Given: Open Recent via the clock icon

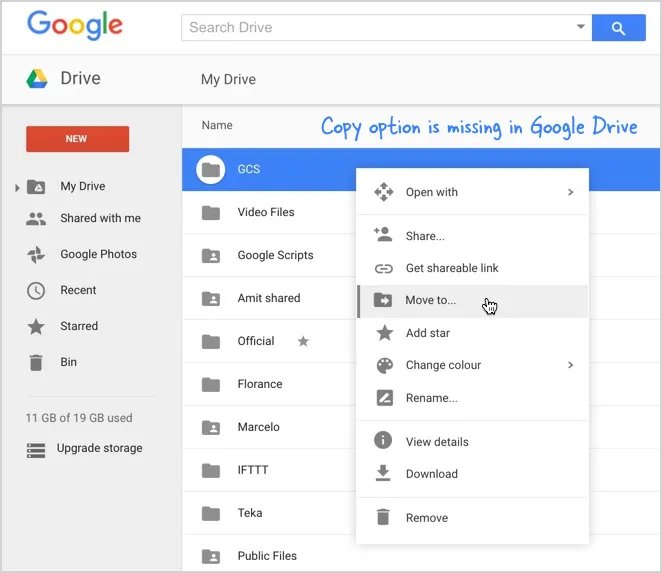Looking at the screenshot, I should point(36,290).
